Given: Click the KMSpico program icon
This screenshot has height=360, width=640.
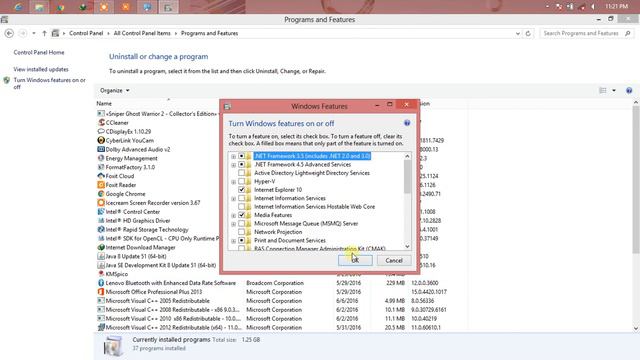Looking at the screenshot, I should (101, 274).
